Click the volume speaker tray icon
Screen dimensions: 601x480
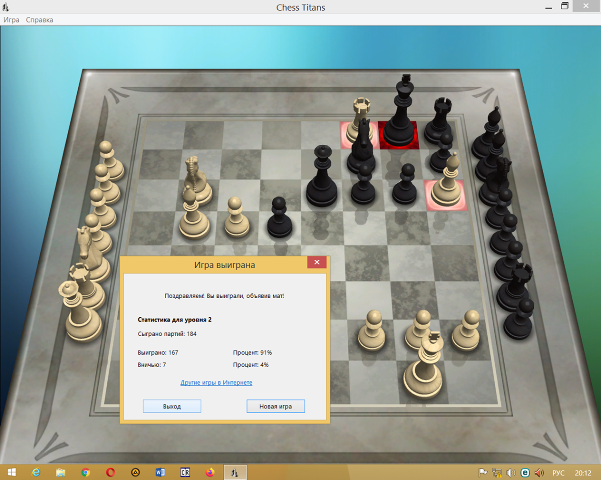[540, 471]
